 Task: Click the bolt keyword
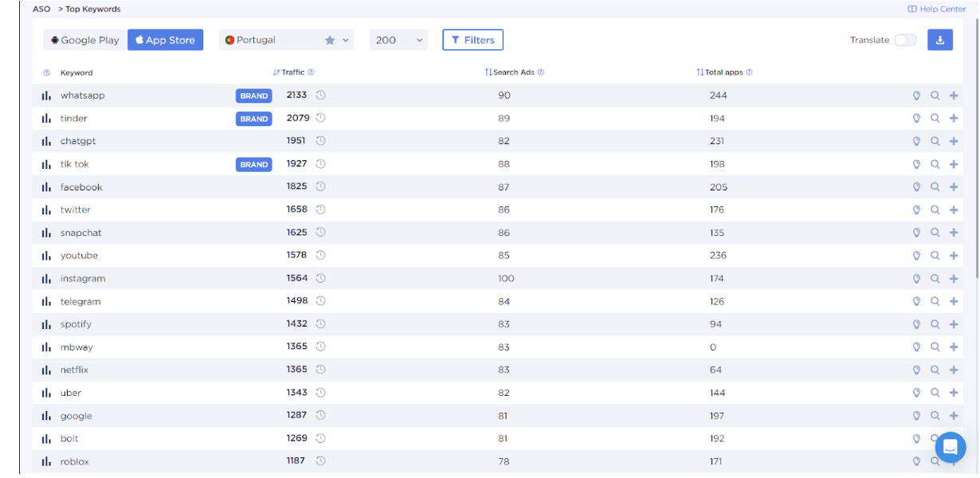click(69, 439)
